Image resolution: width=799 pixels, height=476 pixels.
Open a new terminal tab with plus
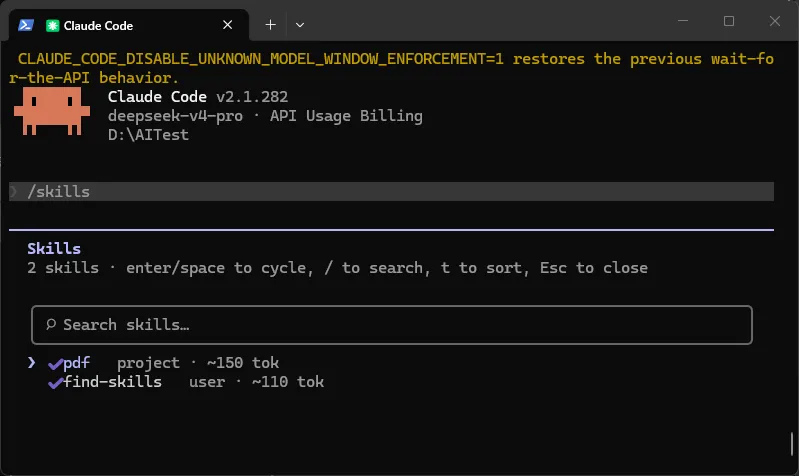(x=271, y=25)
